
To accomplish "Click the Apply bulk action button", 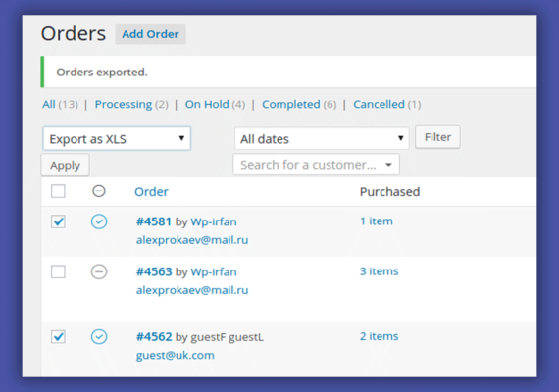I will (66, 165).
